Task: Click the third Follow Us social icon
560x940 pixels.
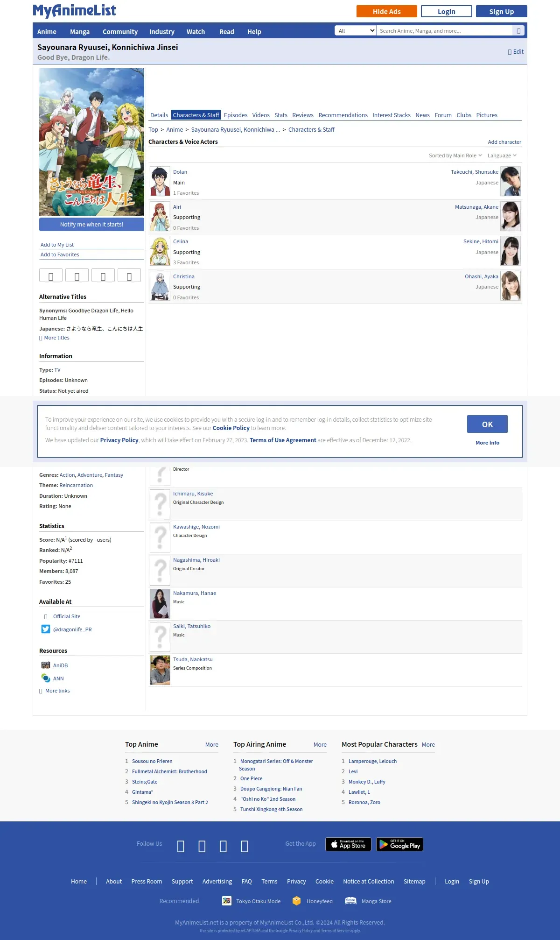Action: (224, 846)
